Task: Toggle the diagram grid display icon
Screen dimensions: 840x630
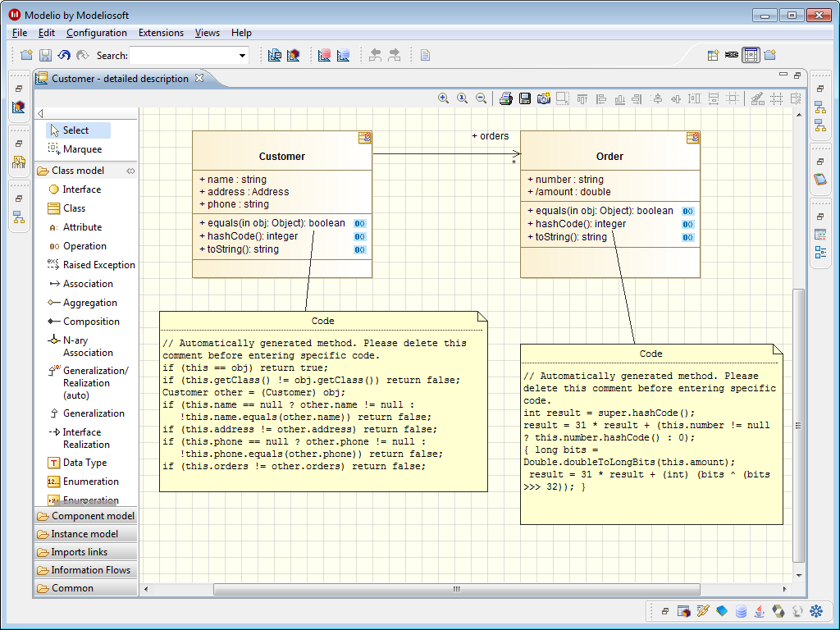Action: (776, 98)
